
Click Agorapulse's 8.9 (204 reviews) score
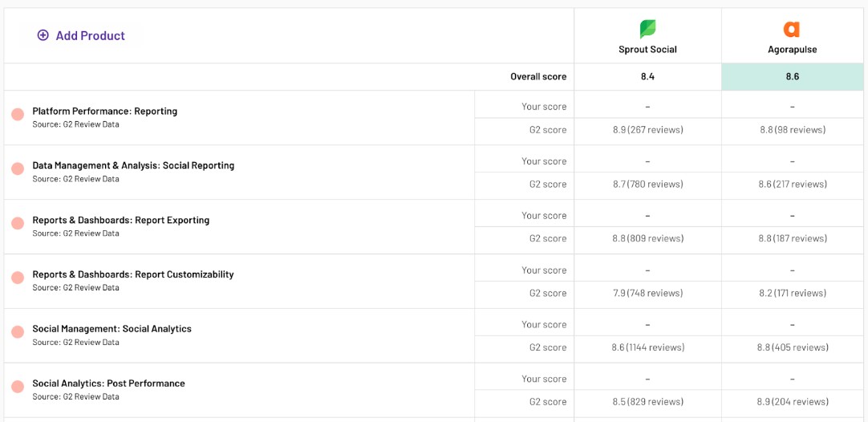[x=793, y=402]
